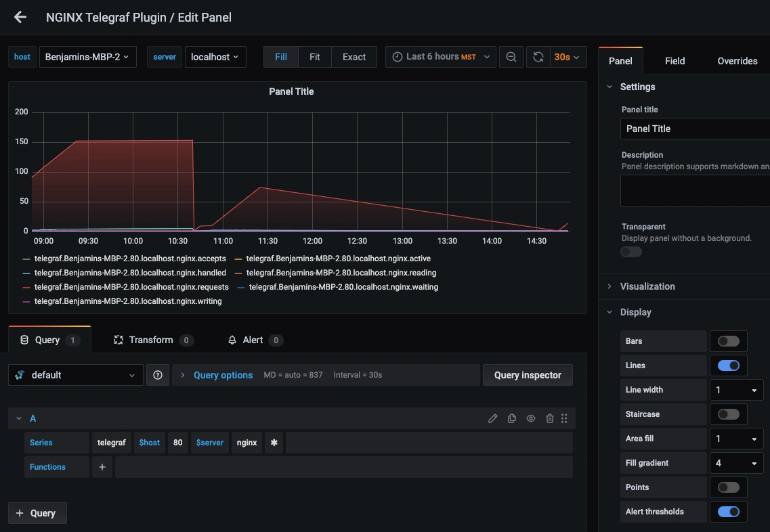
Task: Click the clock icon in the time picker
Action: coord(398,57)
